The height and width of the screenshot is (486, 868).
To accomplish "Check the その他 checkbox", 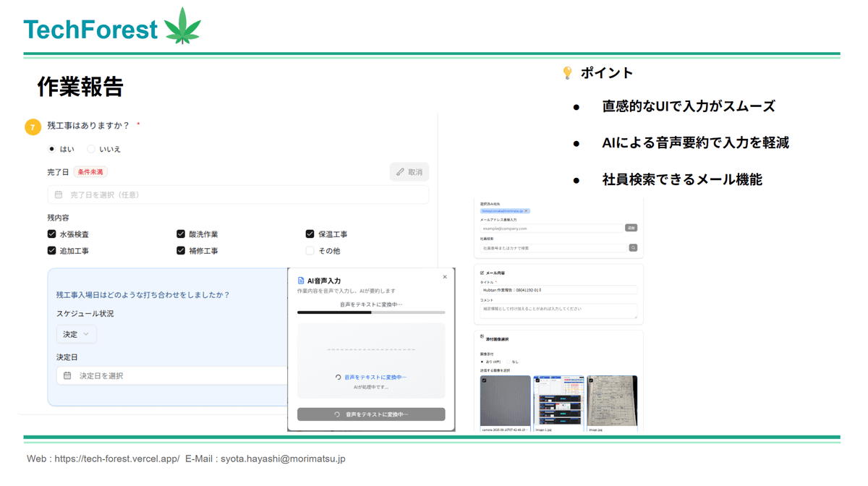I will click(310, 250).
